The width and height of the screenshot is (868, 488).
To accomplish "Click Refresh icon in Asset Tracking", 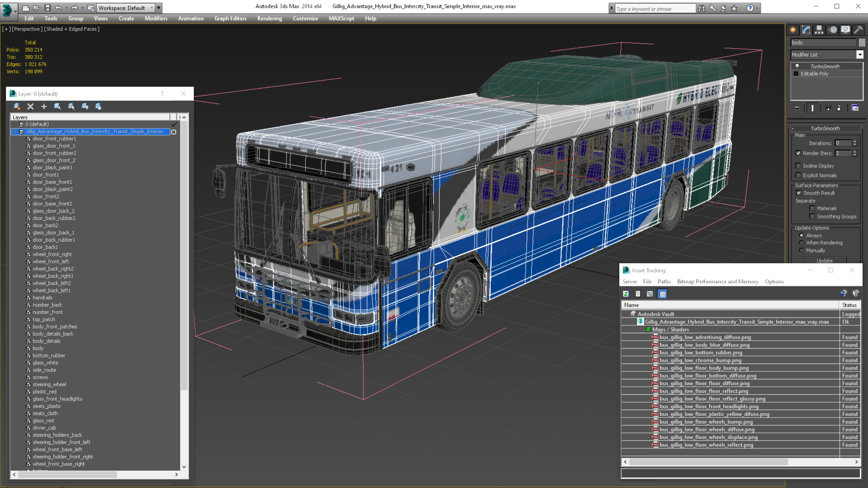I will (626, 294).
